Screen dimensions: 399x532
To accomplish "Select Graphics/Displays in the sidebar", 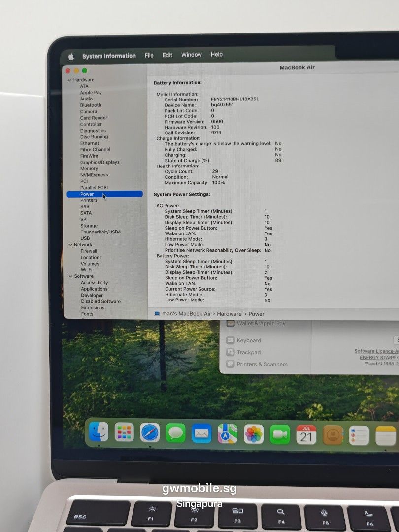I will [x=100, y=162].
